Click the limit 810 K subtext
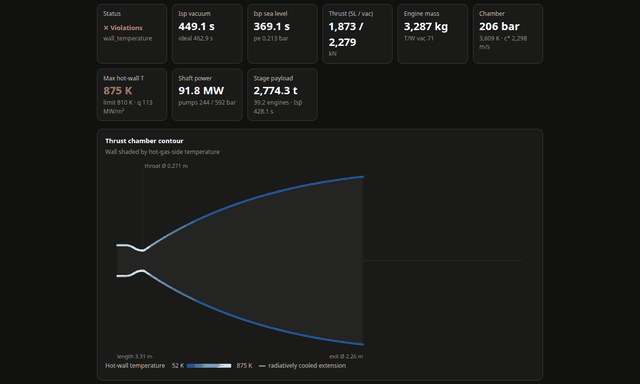640x384 pixels. (x=128, y=107)
